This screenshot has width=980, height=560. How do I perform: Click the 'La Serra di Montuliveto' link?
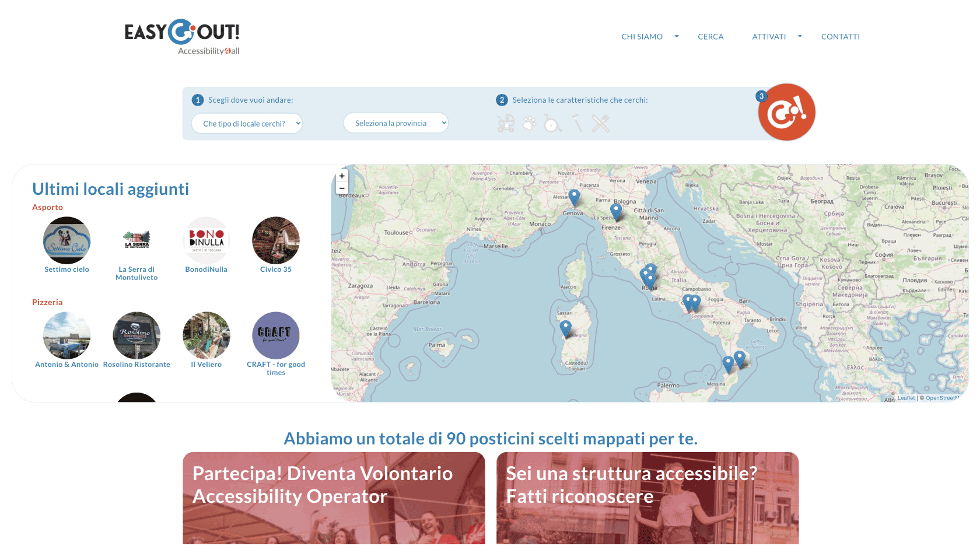click(x=136, y=274)
